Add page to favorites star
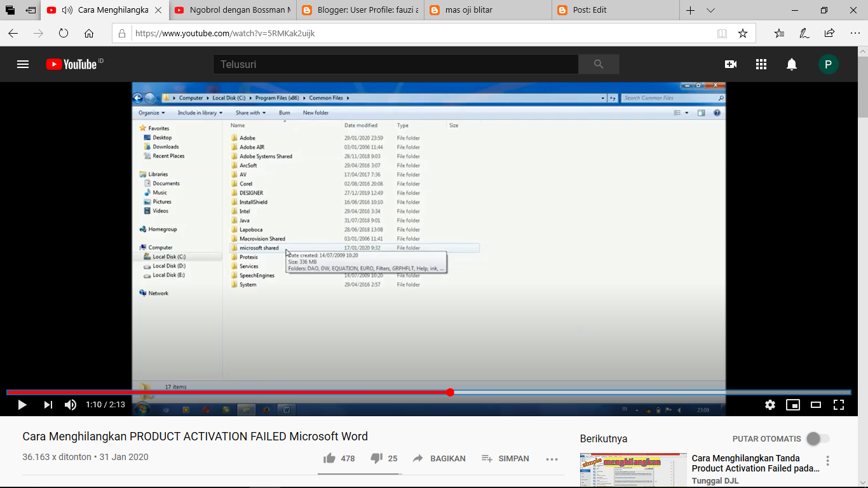Viewport: 868px width, 488px height. (x=743, y=33)
